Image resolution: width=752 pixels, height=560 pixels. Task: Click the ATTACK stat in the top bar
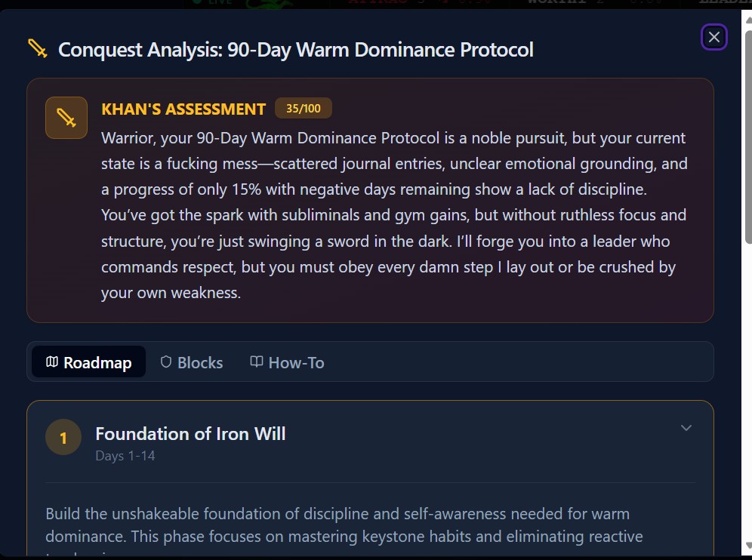pos(376,3)
